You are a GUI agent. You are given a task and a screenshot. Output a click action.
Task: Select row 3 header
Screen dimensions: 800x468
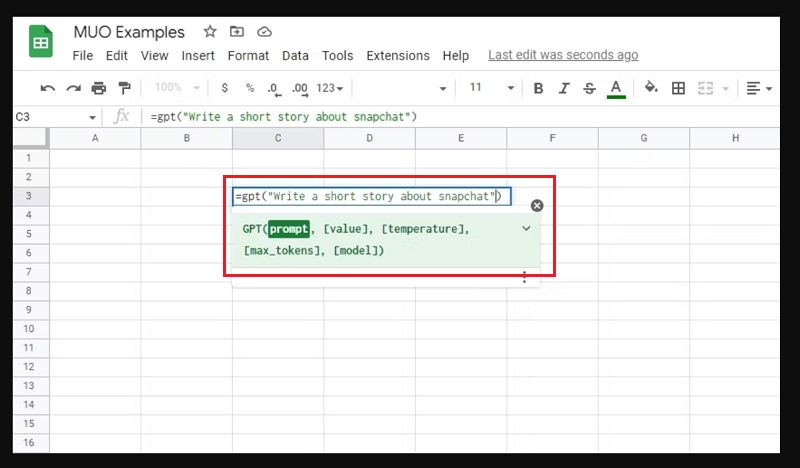point(29,196)
